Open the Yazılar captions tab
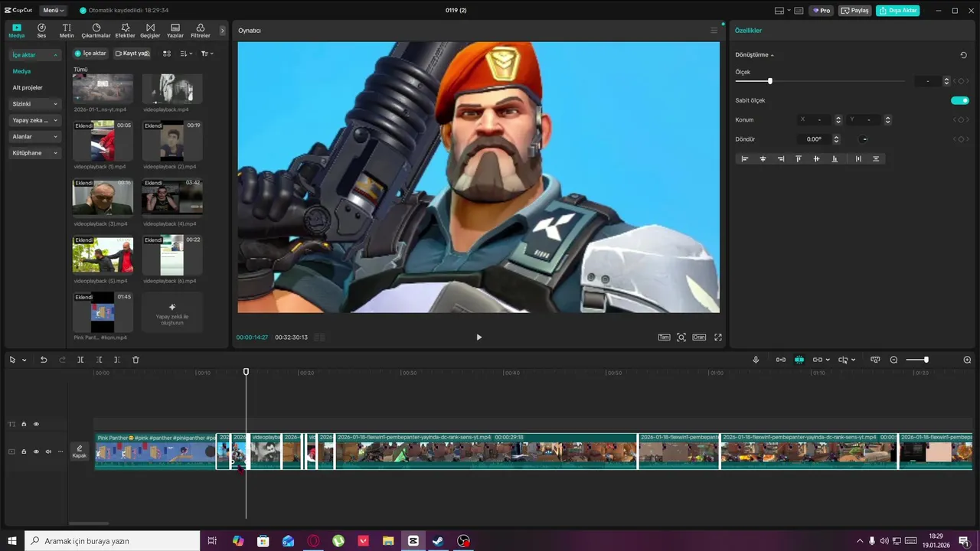 [x=175, y=31]
